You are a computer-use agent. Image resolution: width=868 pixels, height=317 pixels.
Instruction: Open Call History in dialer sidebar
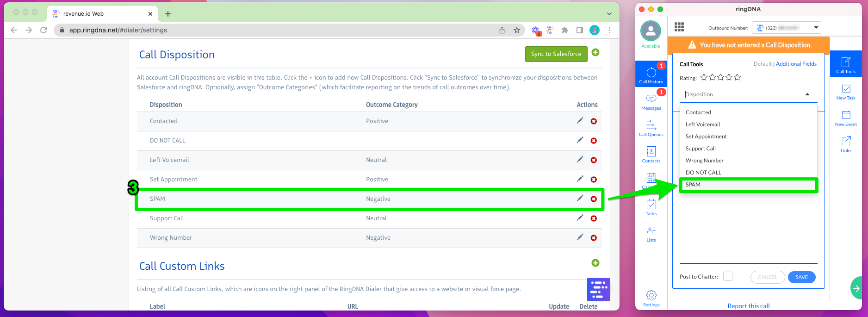pyautogui.click(x=651, y=75)
